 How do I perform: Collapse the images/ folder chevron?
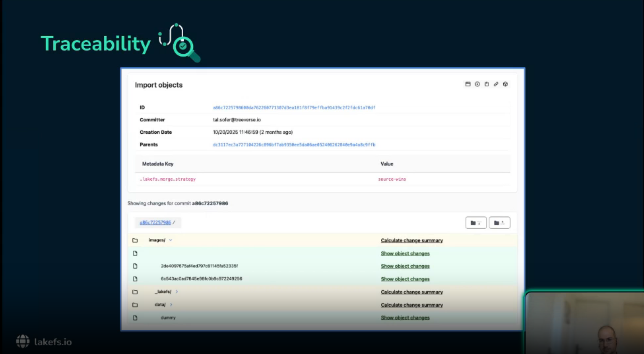(171, 240)
